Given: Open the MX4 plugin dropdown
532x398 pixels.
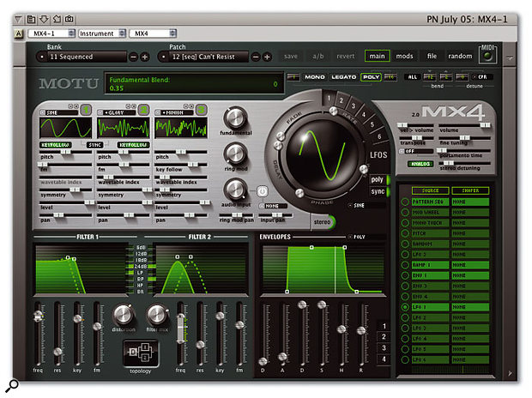Looking at the screenshot, I should click(x=153, y=33).
